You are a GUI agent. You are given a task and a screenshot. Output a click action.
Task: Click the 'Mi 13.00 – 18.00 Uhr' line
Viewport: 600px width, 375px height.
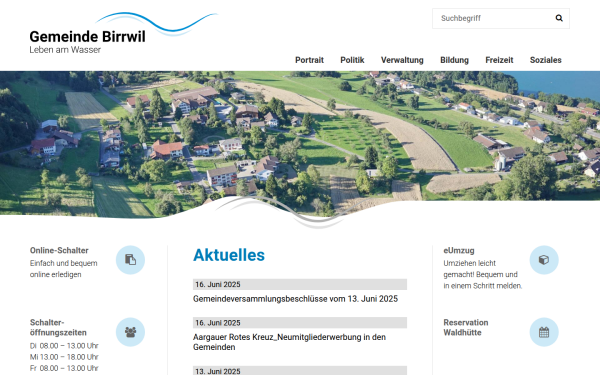(64, 357)
